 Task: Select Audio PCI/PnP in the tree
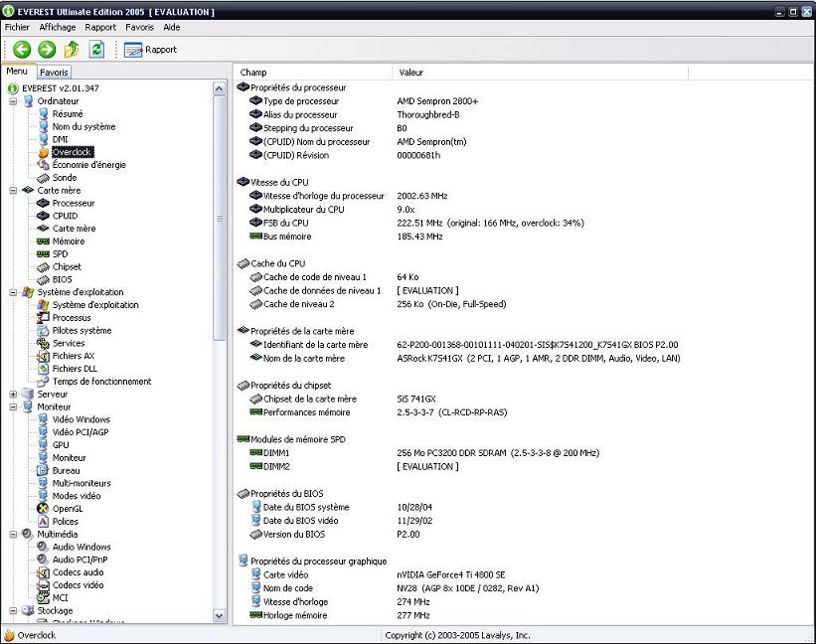tap(80, 560)
